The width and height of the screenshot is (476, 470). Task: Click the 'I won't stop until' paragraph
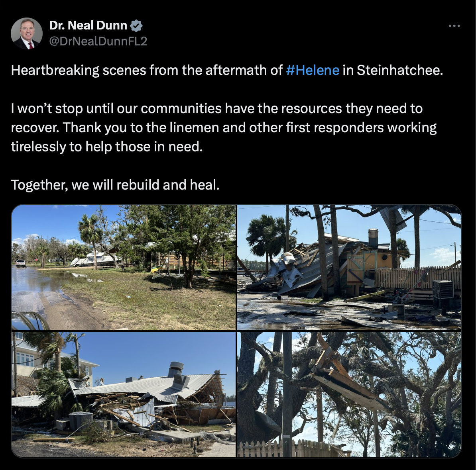(x=224, y=128)
